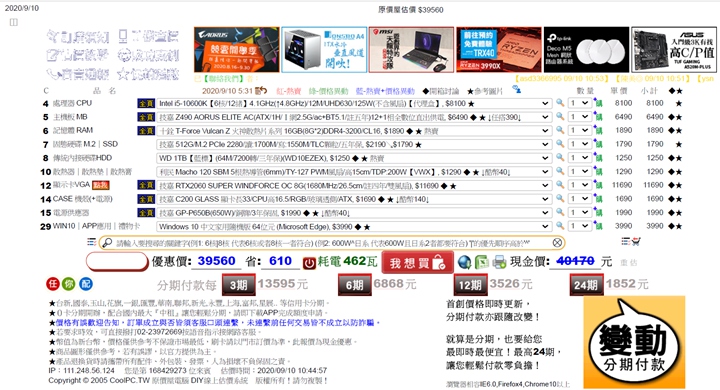Click the blue notice line starting 價格有誤歡迎告知
The width and height of the screenshot is (720, 390).
(x=214, y=322)
